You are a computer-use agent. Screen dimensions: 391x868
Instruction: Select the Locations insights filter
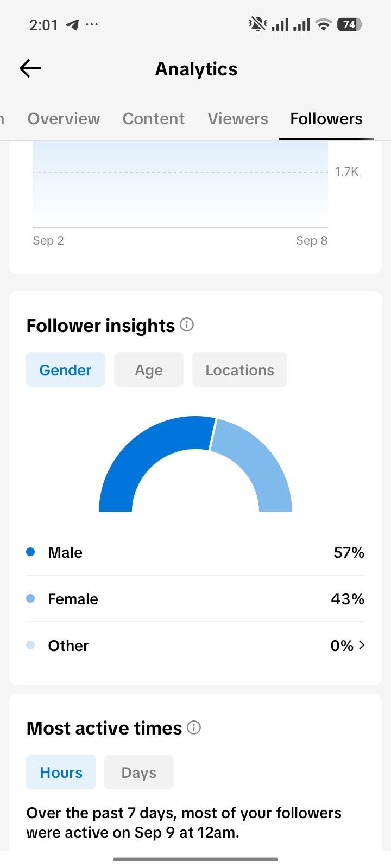click(x=239, y=369)
